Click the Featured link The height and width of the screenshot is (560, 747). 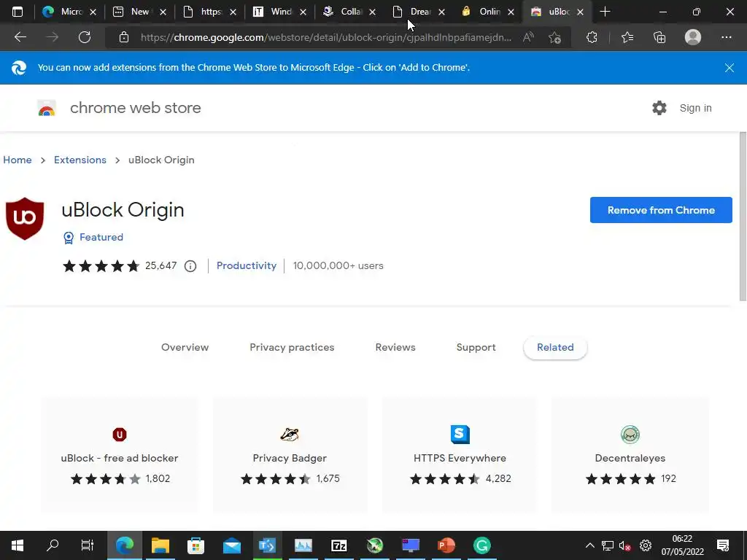[x=101, y=237]
